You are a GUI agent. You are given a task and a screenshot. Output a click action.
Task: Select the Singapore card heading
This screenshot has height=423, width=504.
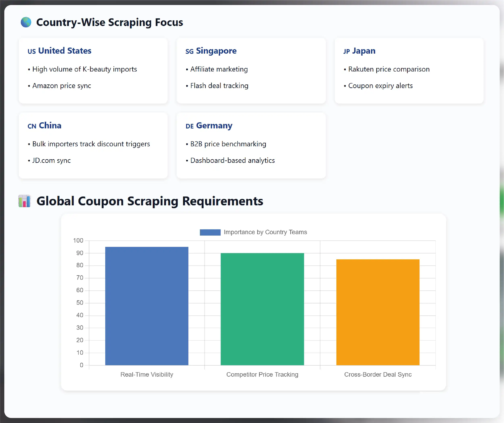[216, 51]
